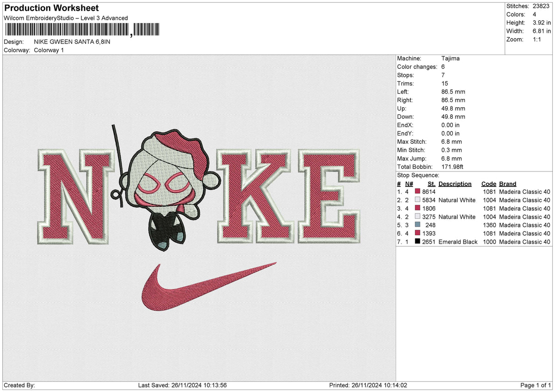Select the 'Right:' 86.5 mm value

(x=453, y=100)
